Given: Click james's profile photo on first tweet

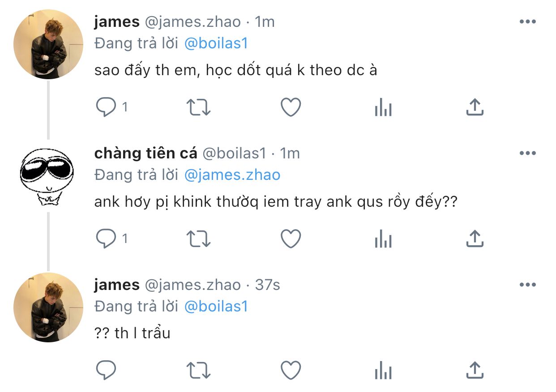Looking at the screenshot, I should [48, 44].
